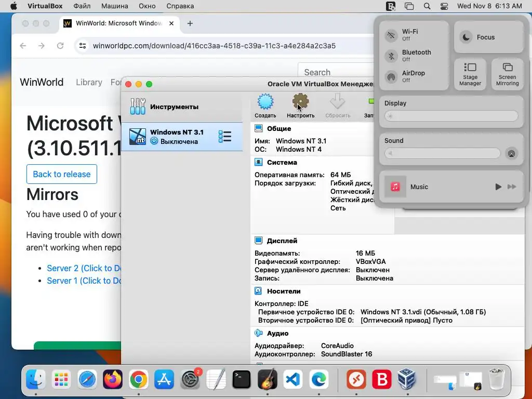Adjust the Sound volume slider
This screenshot has width=532, height=399.
point(442,153)
